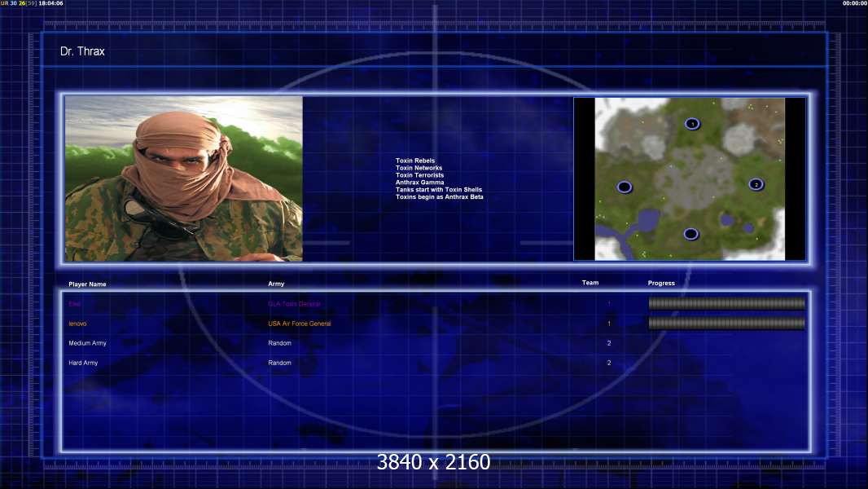Click start position marker 2 on minimap
Viewport: 868px width, 489px height.
(x=756, y=184)
